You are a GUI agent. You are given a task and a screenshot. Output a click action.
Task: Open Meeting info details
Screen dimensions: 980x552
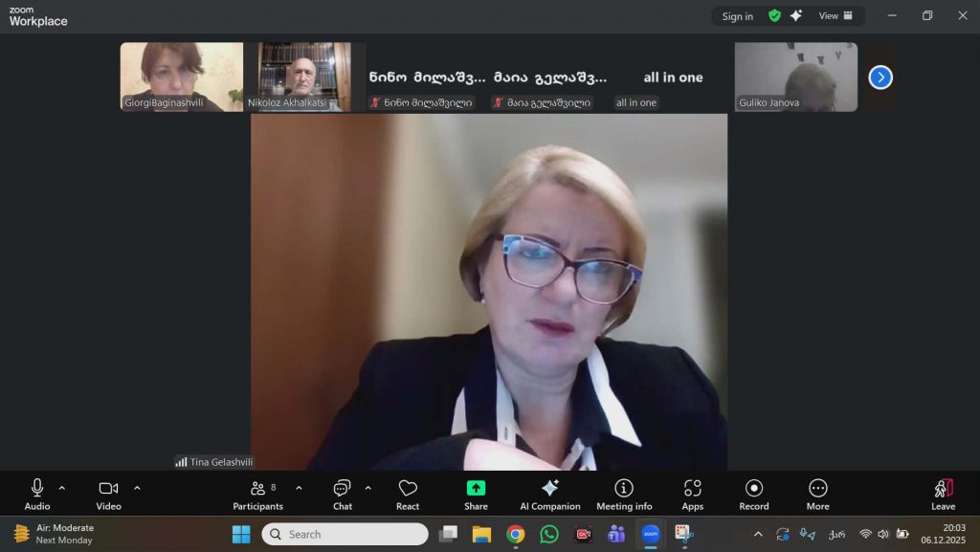[x=624, y=494]
